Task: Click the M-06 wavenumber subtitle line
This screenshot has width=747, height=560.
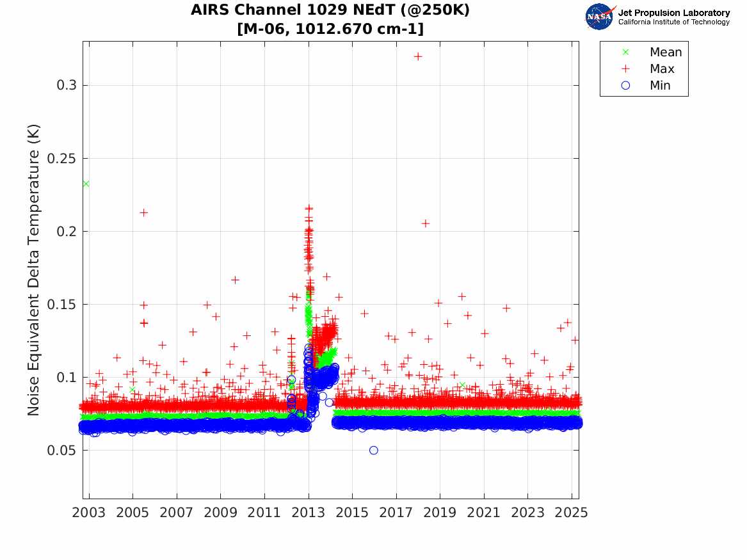Action: coord(330,29)
